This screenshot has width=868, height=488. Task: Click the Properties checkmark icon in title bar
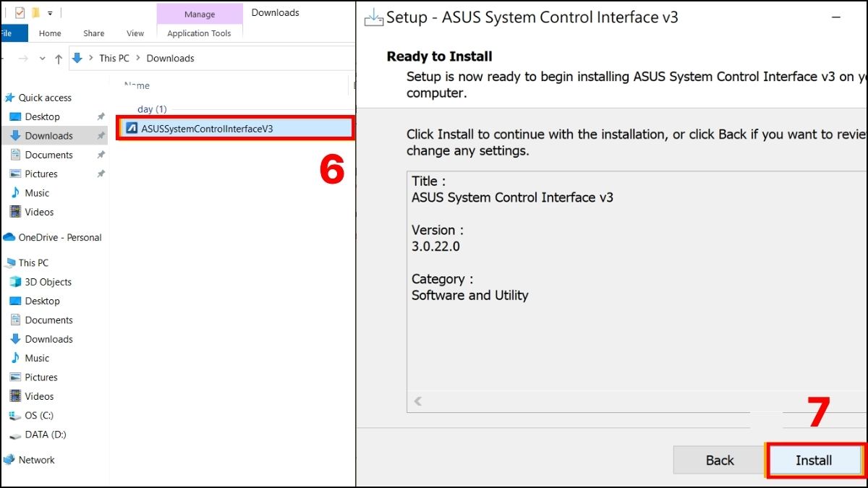coord(20,13)
